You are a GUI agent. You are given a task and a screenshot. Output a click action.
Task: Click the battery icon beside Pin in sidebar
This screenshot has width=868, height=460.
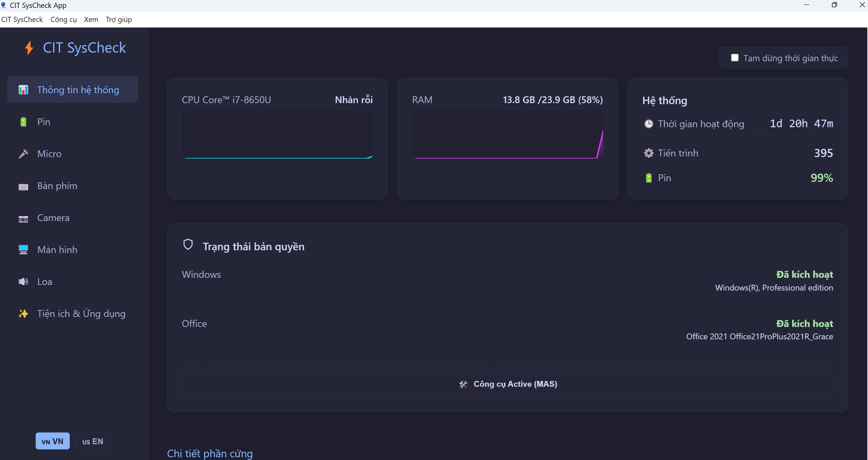point(23,122)
